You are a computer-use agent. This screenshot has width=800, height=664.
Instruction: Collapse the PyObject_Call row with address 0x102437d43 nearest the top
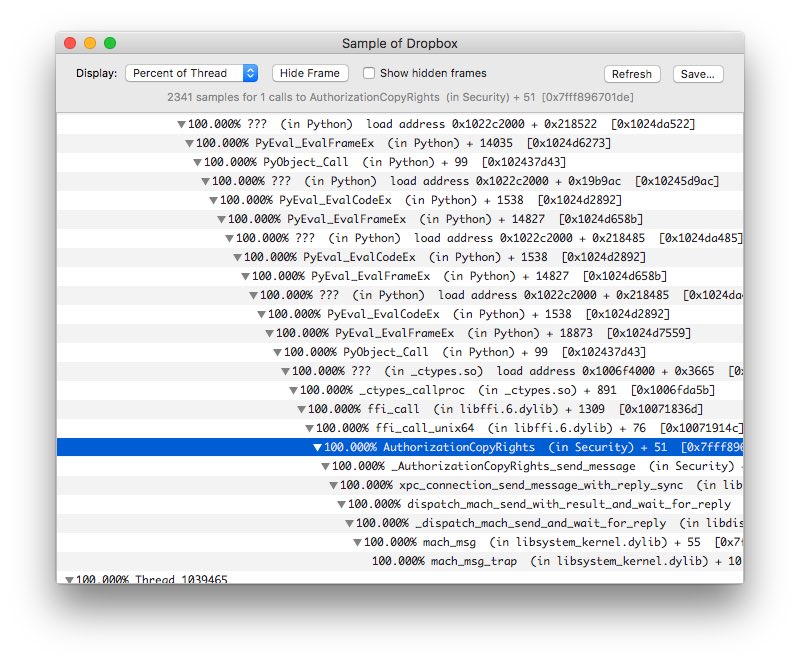coord(197,162)
